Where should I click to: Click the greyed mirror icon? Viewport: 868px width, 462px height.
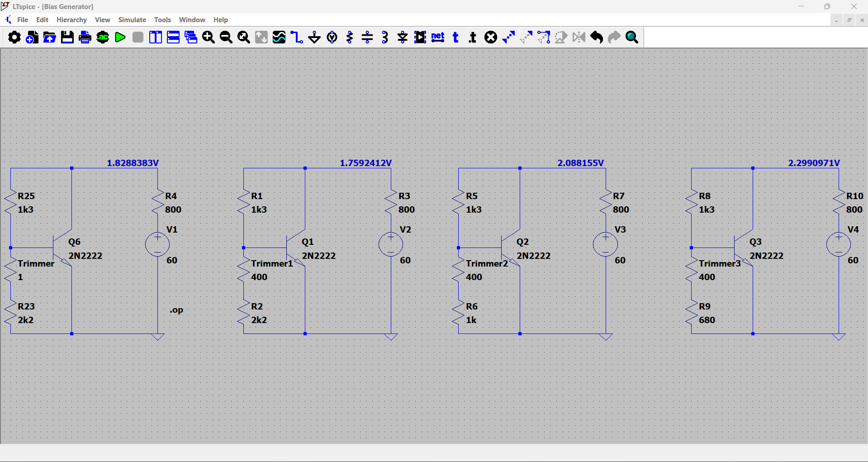(x=579, y=37)
